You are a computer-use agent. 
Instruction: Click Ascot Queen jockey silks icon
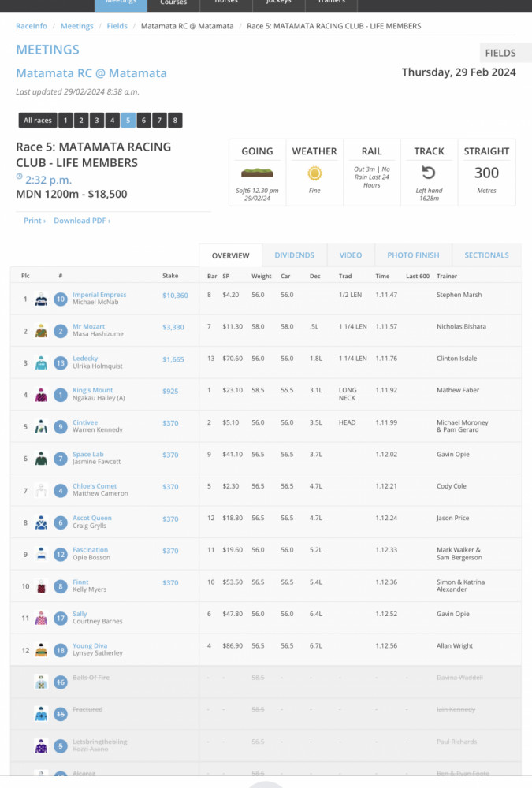(41, 522)
